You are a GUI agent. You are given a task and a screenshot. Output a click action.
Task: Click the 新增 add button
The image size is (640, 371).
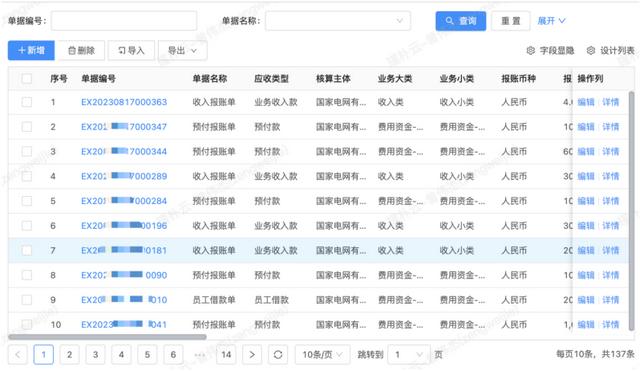click(x=31, y=51)
